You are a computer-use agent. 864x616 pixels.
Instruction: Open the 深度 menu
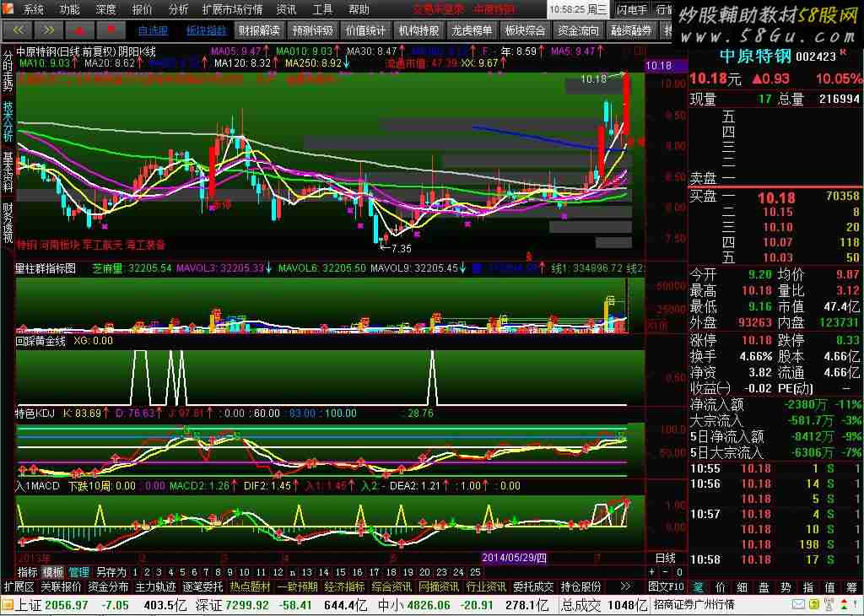pyautogui.click(x=105, y=9)
